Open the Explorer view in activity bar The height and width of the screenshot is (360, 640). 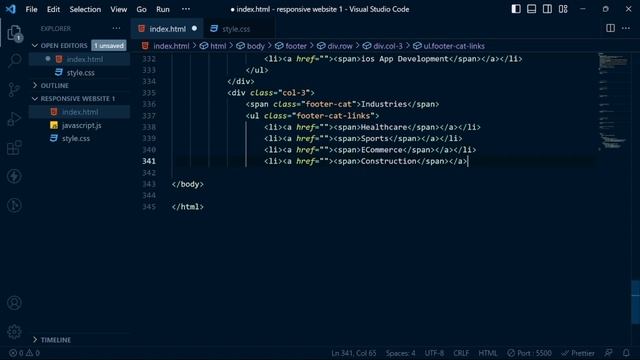14,33
